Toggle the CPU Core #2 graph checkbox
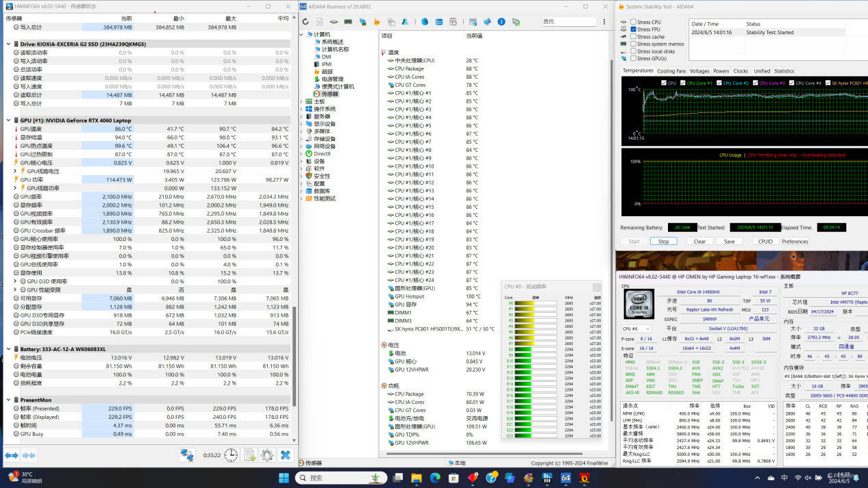 (718, 83)
